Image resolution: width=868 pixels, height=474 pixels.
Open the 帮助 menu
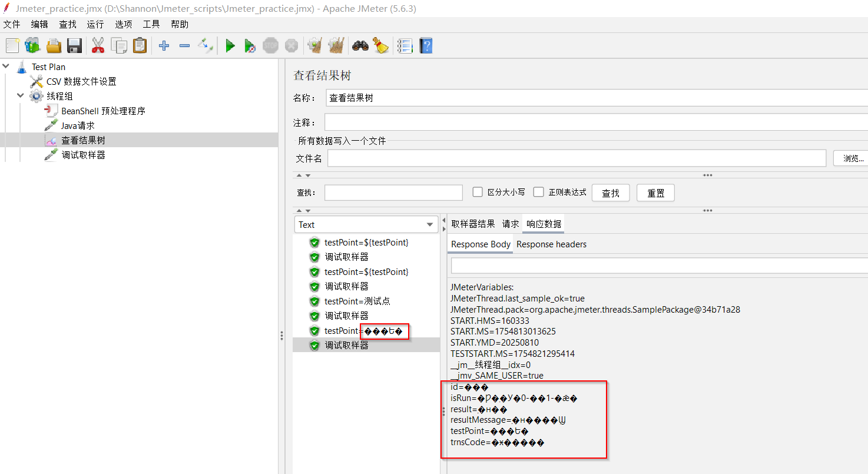pos(180,24)
